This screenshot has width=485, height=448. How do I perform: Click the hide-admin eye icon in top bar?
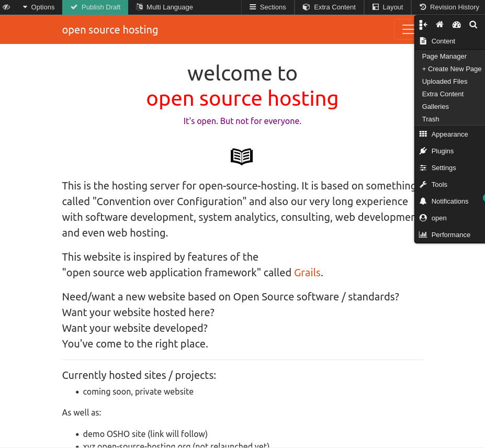[7, 7]
